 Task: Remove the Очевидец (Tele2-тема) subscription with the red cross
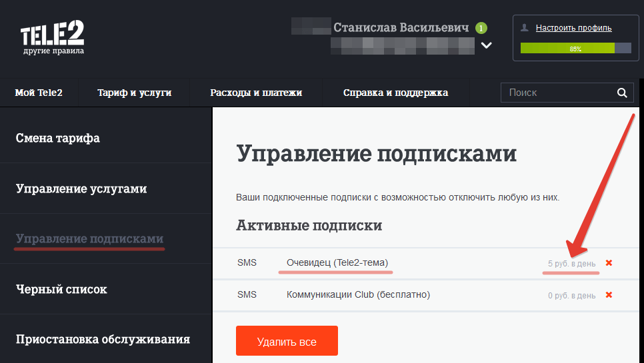pos(609,263)
